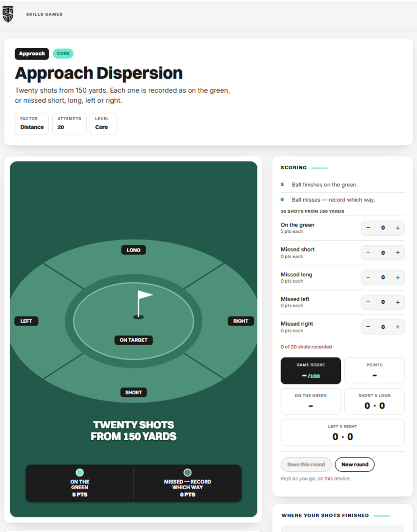Viewport: 417px width, 532px height.
Task: Click the On The Green stat card
Action: (311, 401)
